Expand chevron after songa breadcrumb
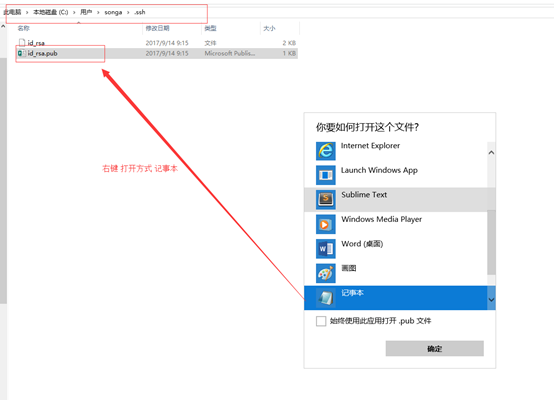554x400 pixels. [128, 12]
